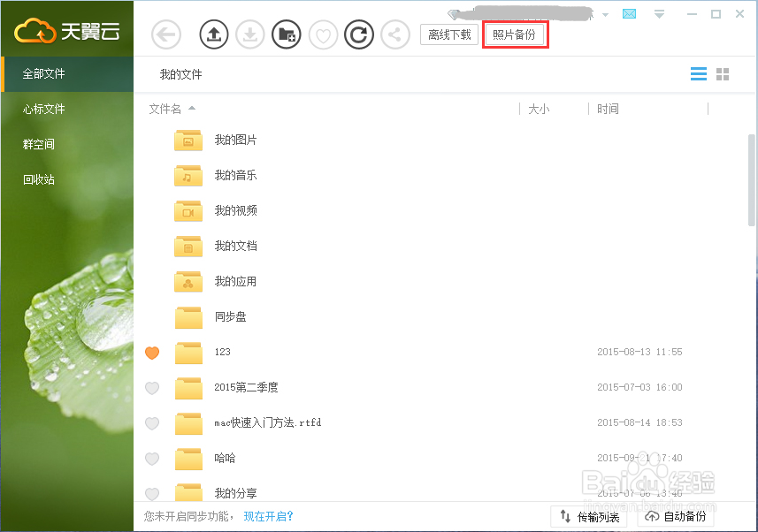758x532 pixels.
Task: Refresh the file list
Action: (359, 34)
